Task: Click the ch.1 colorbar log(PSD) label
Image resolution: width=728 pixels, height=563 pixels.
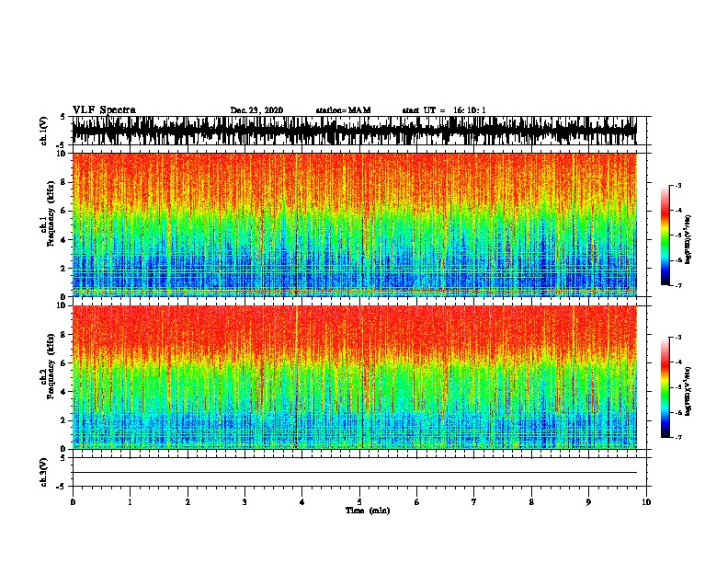Action: [688, 239]
